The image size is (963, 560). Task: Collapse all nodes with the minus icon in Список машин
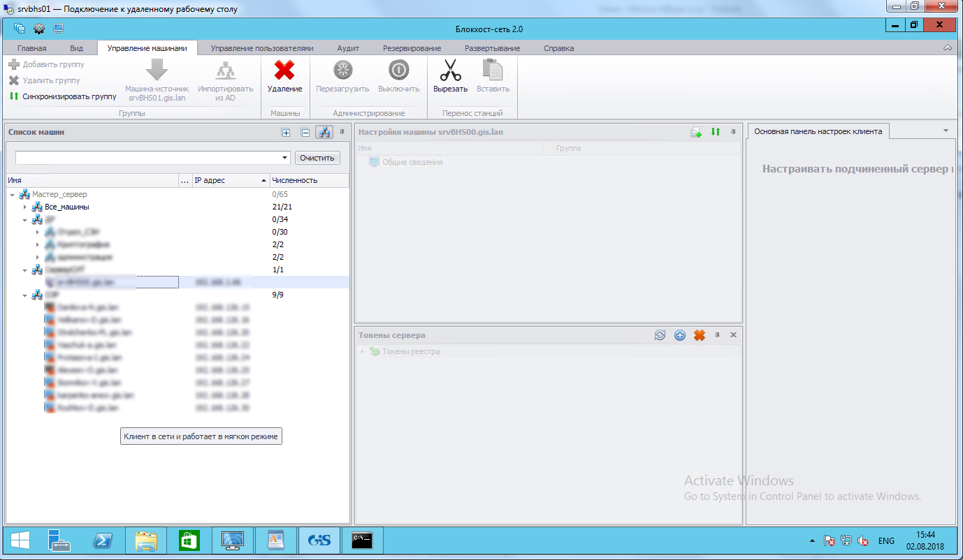(x=305, y=132)
